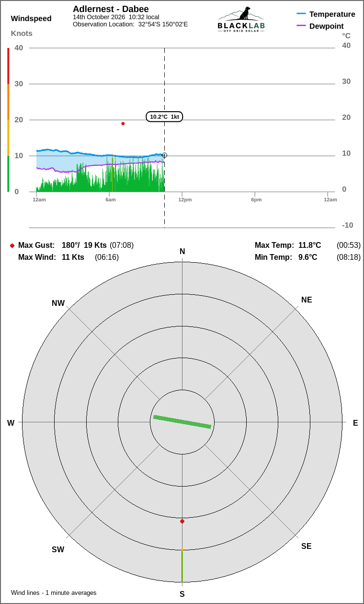Image resolution: width=364 pixels, height=604 pixels.
Task: Click the 'Min Temp:' label
Action: coord(273,257)
